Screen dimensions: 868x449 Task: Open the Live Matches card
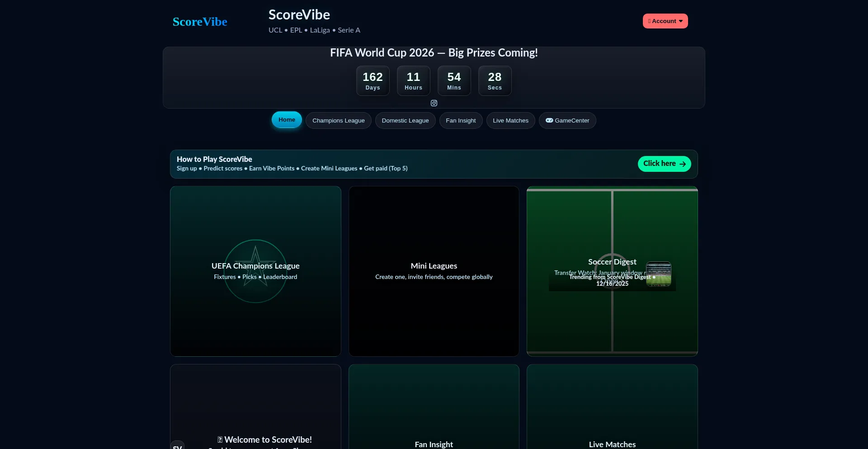point(612,407)
